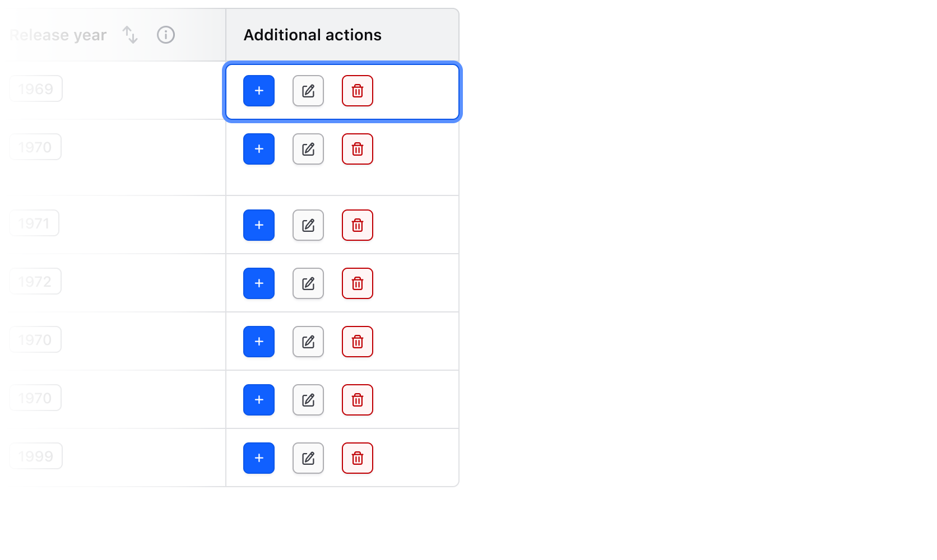Select the 1971 release year tag
The height and width of the screenshot is (560, 937).
click(34, 223)
